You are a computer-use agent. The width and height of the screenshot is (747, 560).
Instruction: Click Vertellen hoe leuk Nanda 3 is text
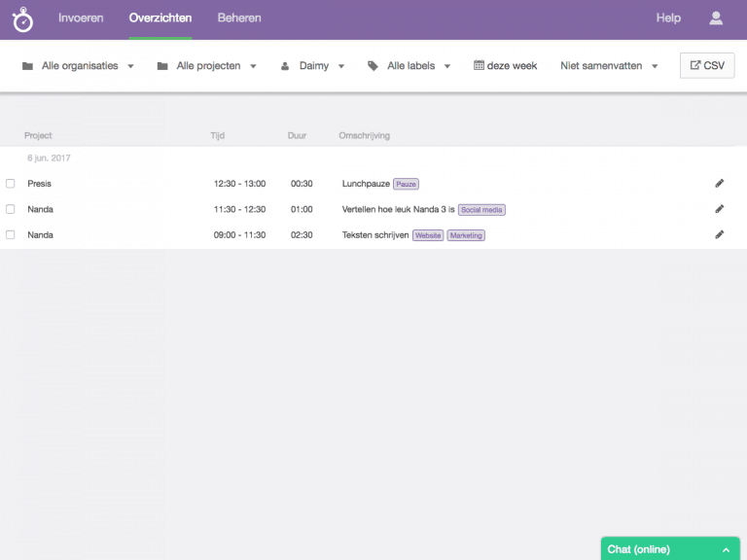(398, 209)
